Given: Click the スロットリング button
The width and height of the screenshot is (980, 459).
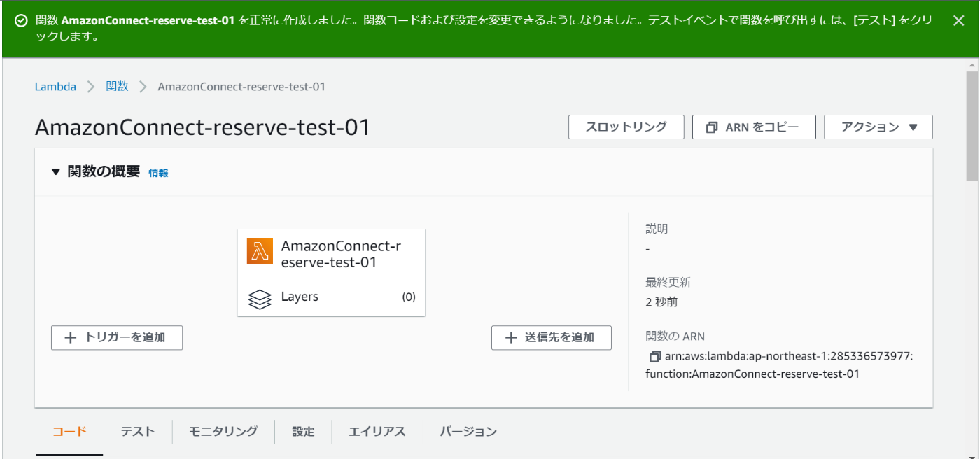Looking at the screenshot, I should pos(626,127).
